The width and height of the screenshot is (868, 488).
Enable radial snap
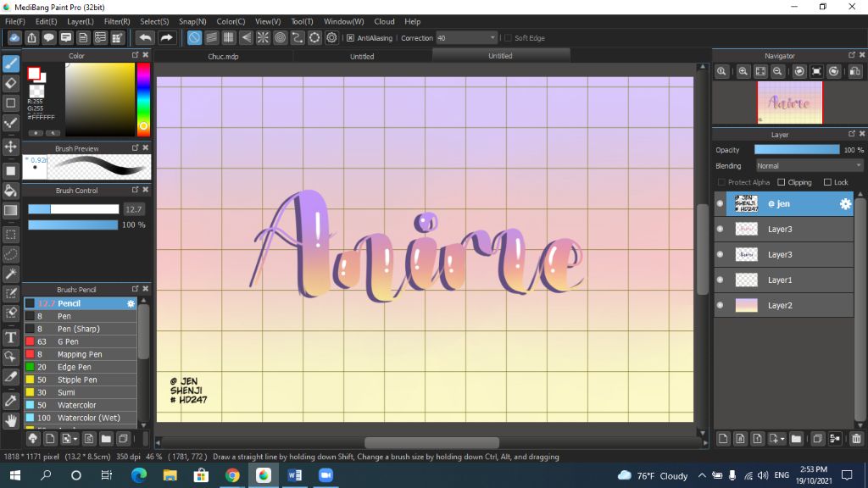pyautogui.click(x=263, y=37)
